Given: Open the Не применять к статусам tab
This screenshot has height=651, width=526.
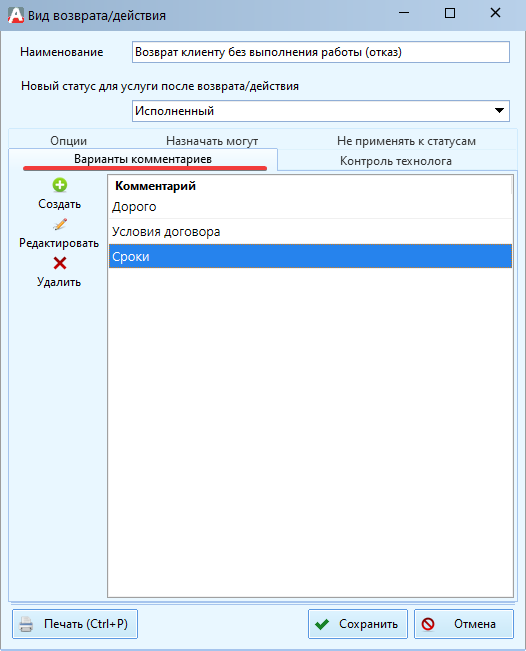Looking at the screenshot, I should (406, 141).
